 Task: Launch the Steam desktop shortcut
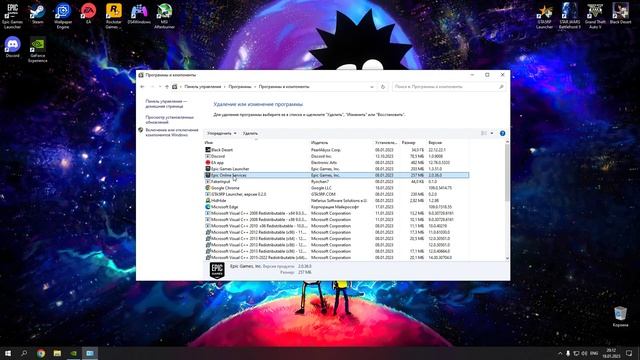tap(38, 14)
